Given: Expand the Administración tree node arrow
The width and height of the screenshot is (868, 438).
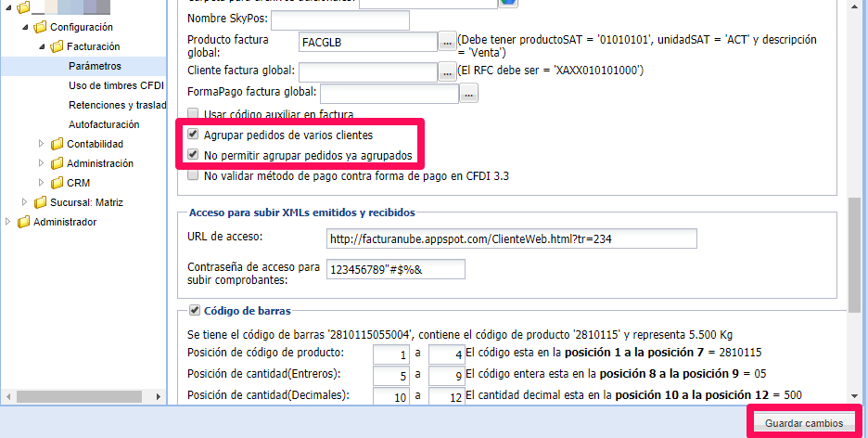Looking at the screenshot, I should (42, 163).
